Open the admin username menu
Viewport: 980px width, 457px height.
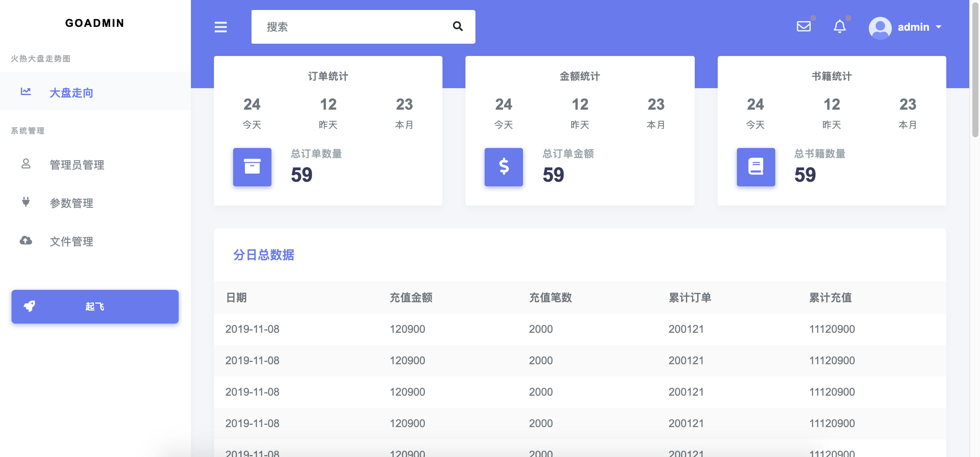point(913,27)
